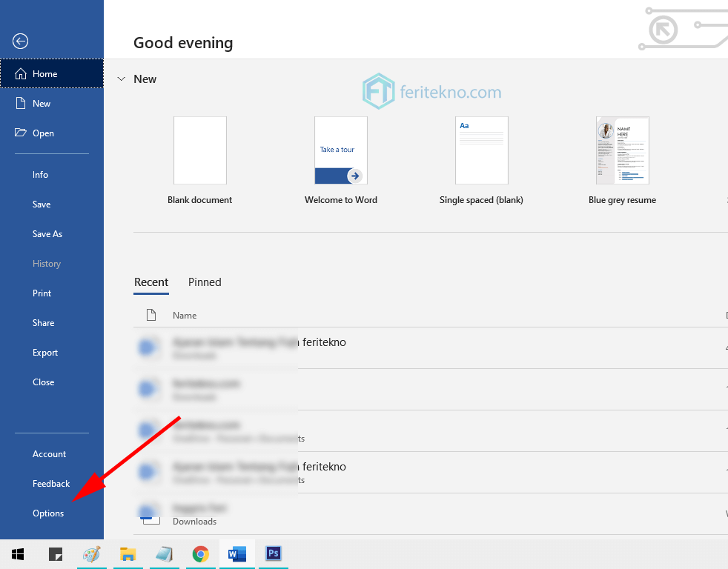Open the notepad app on taskbar

click(164, 554)
